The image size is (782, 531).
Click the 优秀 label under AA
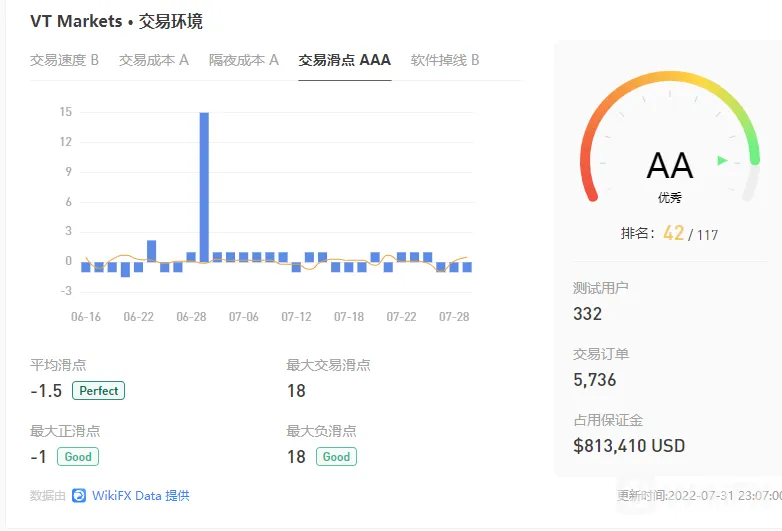click(x=670, y=198)
